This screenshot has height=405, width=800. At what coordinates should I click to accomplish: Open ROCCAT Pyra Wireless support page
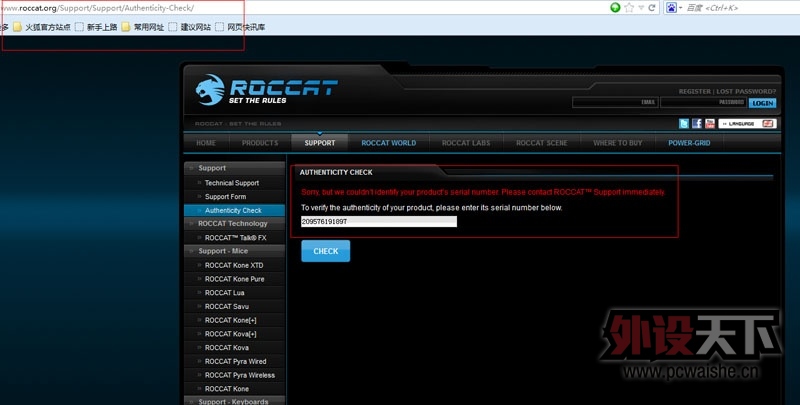(x=234, y=375)
